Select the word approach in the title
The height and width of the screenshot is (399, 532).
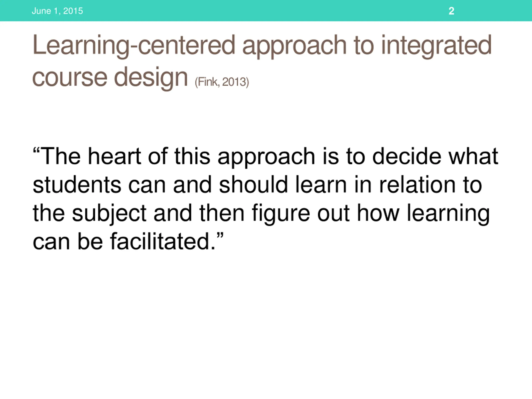coord(294,46)
